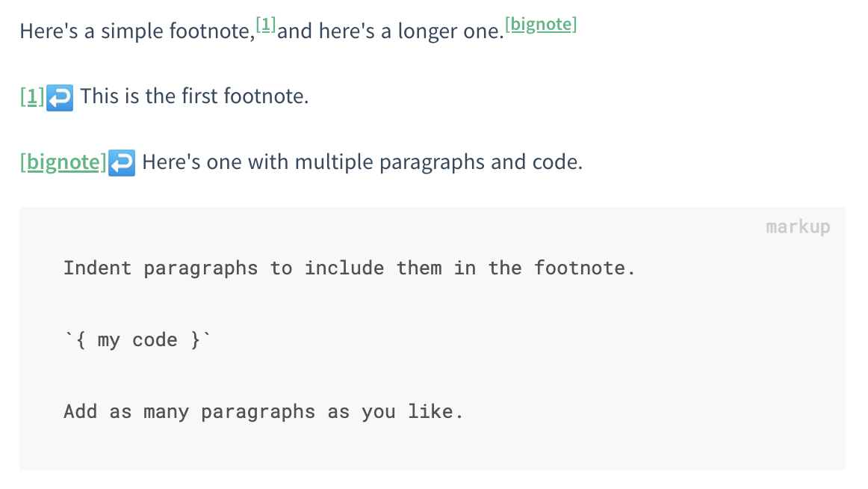
Task: Follow the superscript [bignote] footnote reference
Action: (x=541, y=25)
